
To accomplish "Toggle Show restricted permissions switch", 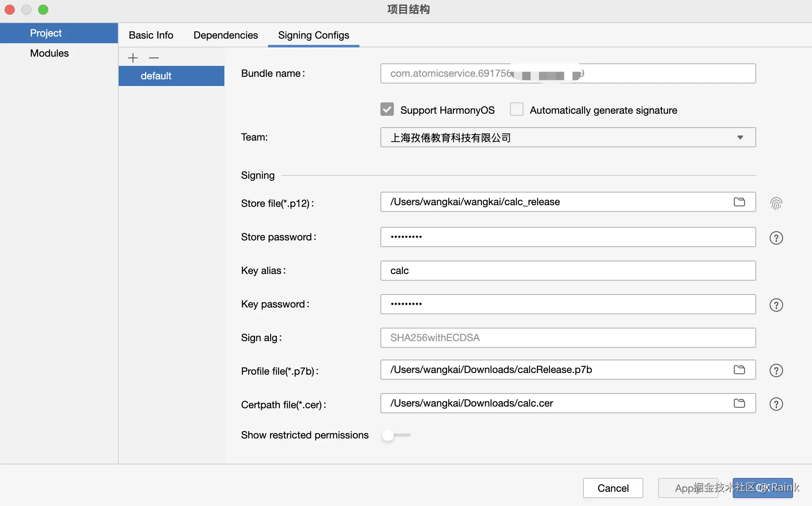I will tap(396, 435).
